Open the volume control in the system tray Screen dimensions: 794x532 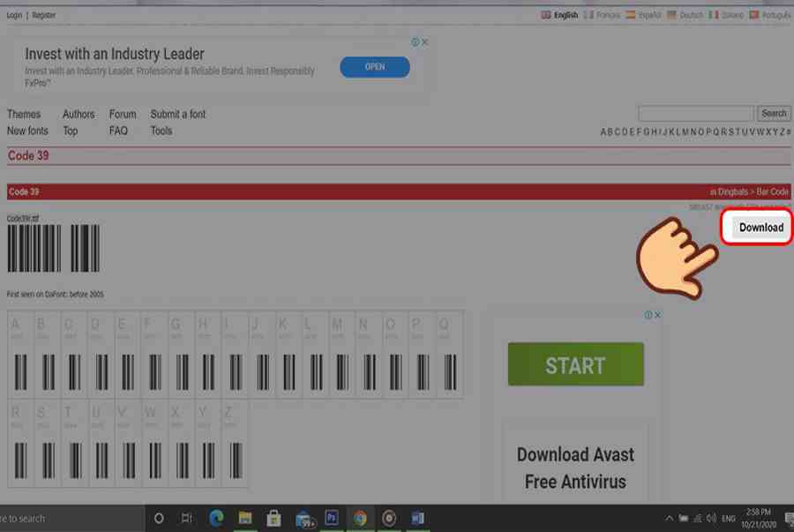711,519
